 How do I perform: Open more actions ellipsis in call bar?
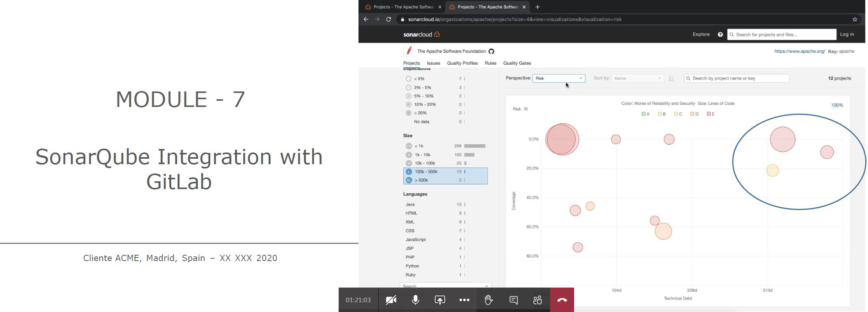click(464, 300)
